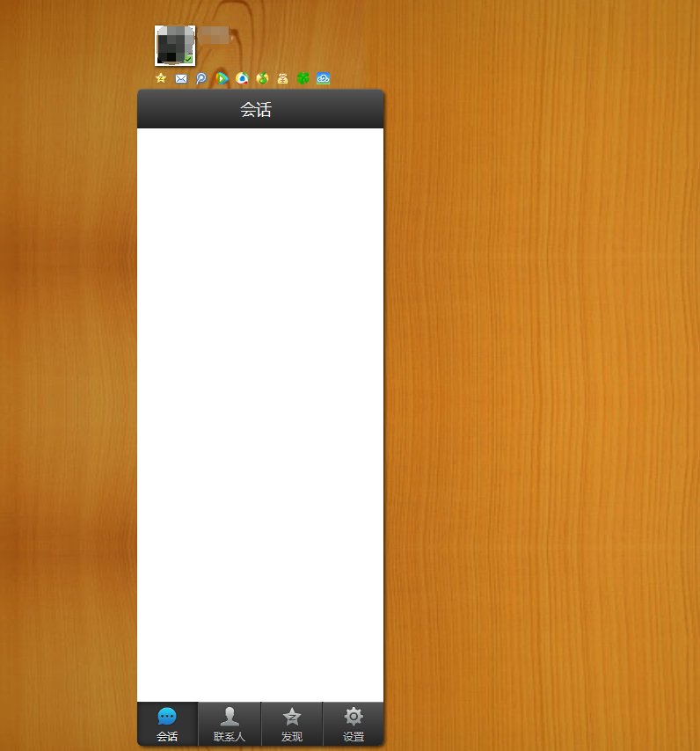This screenshot has height=751, width=700.
Task: Click the blurred nickname beside avatar
Action: tap(213, 35)
